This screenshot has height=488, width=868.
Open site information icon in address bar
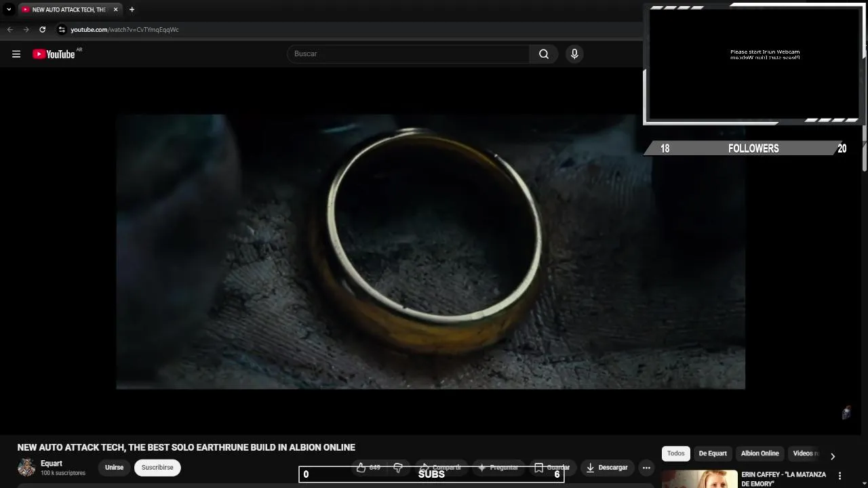click(62, 29)
